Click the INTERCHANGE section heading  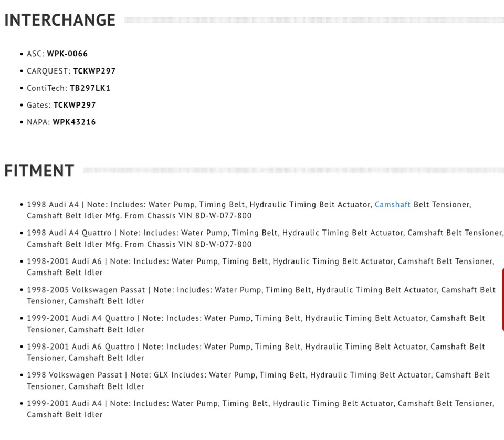pyautogui.click(x=60, y=20)
